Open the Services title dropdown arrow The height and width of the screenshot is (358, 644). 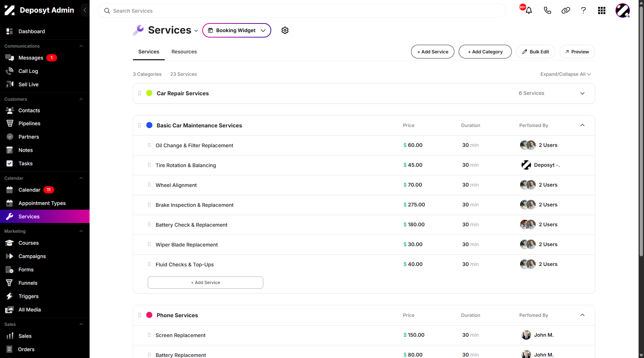tap(196, 31)
